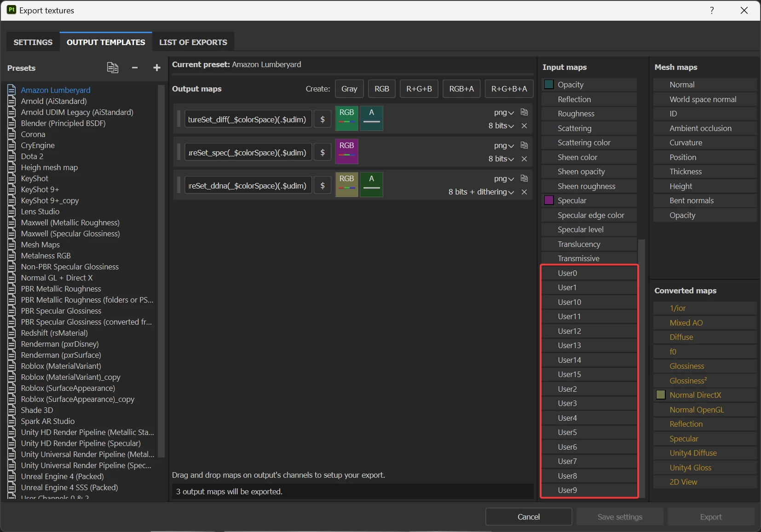The image size is (761, 532).
Task: Create a Gray output map
Action: point(349,89)
